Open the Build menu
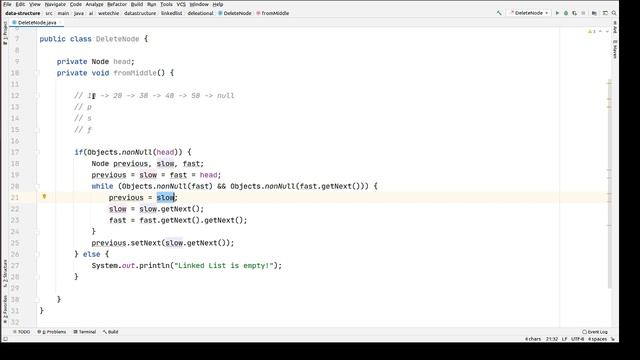The height and width of the screenshot is (360, 640). coord(137,4)
